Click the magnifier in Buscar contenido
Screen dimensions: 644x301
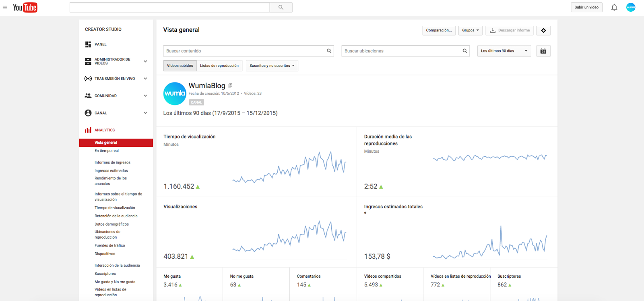pyautogui.click(x=329, y=51)
